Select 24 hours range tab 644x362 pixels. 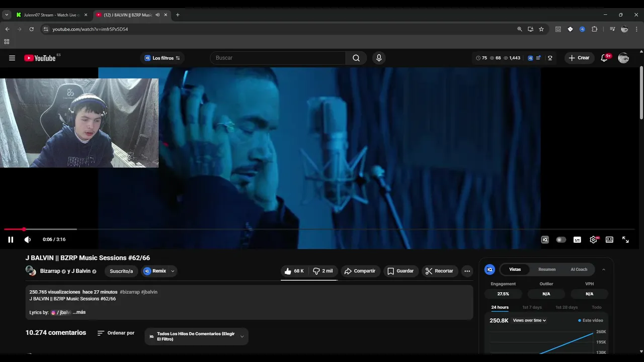coord(500,307)
